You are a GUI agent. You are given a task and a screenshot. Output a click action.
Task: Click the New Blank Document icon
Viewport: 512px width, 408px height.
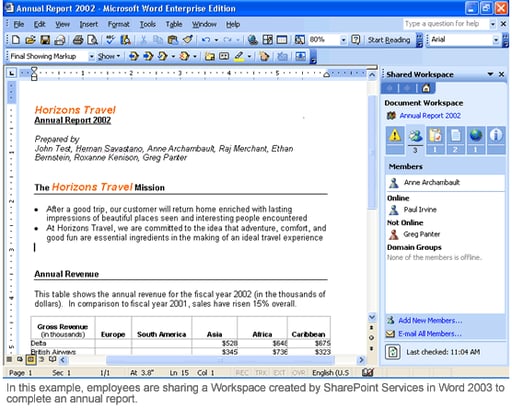pyautogui.click(x=16, y=40)
